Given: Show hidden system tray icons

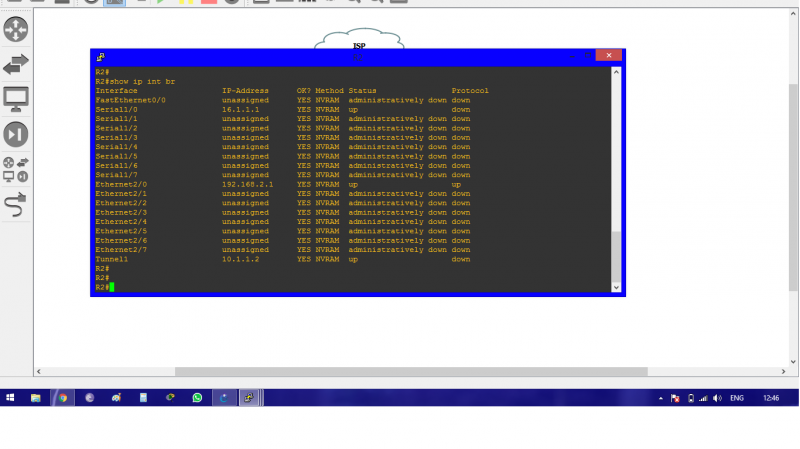Looking at the screenshot, I should pyautogui.click(x=661, y=398).
